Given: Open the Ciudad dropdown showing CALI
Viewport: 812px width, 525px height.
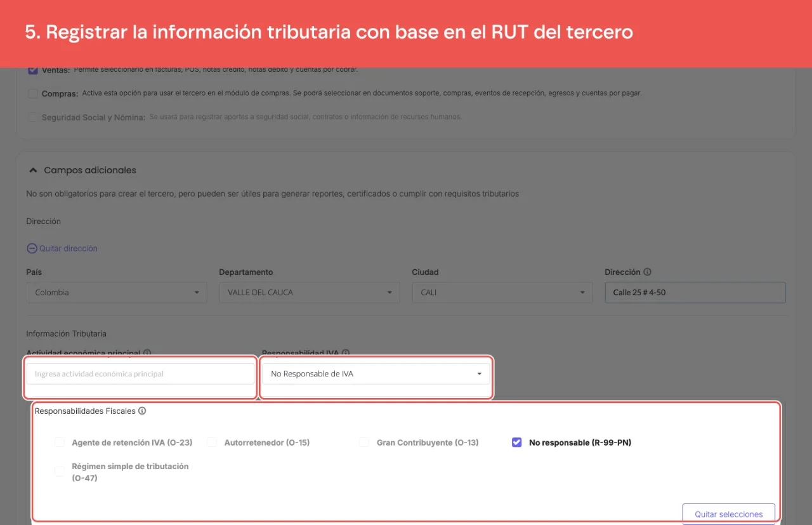Looking at the screenshot, I should point(502,293).
